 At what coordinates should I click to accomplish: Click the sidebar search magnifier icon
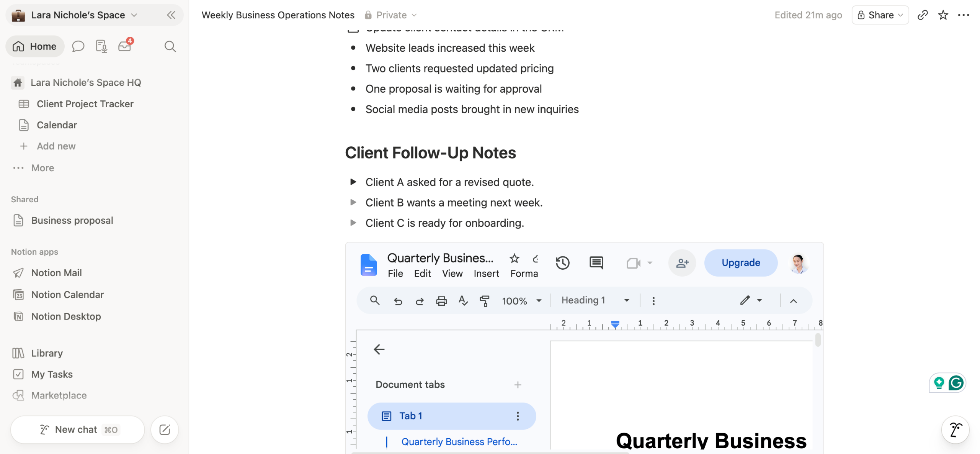(170, 46)
